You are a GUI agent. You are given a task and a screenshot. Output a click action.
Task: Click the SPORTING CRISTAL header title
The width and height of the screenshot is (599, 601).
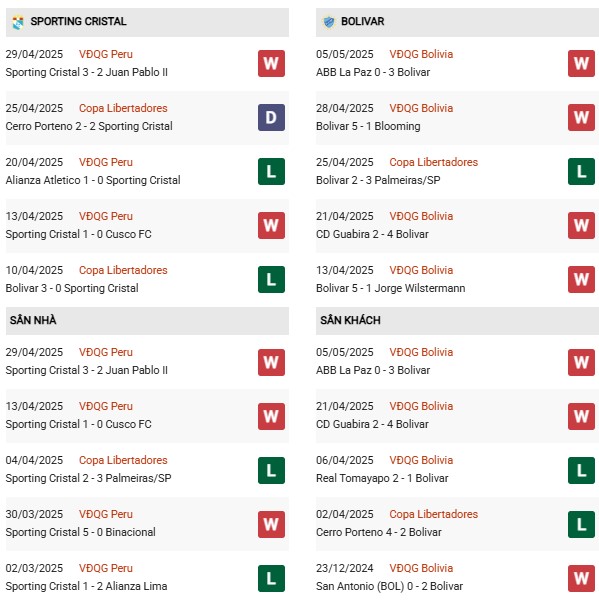(x=79, y=21)
